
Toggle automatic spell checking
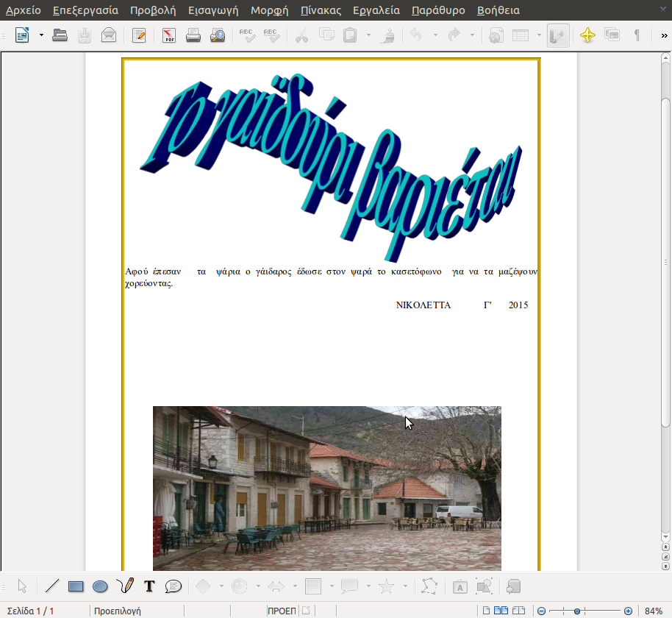(272, 35)
